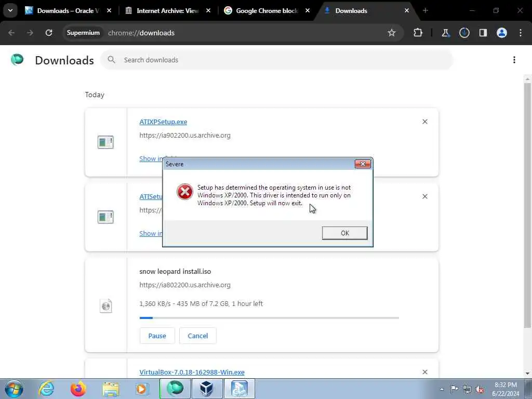This screenshot has width=532, height=399.
Task: Click OK in the Severe dialog
Action: click(345, 233)
